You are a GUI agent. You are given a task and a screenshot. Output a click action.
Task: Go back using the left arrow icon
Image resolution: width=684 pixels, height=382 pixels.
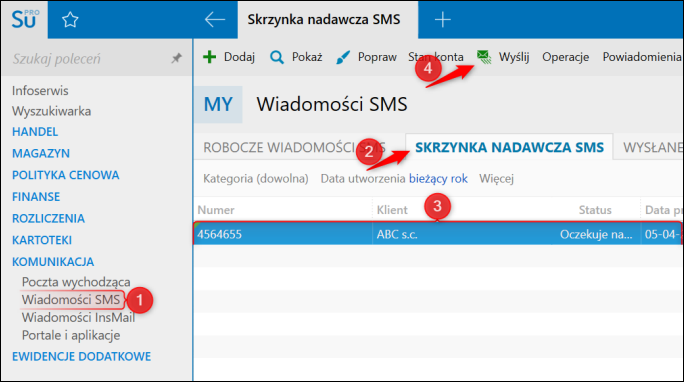[215, 20]
